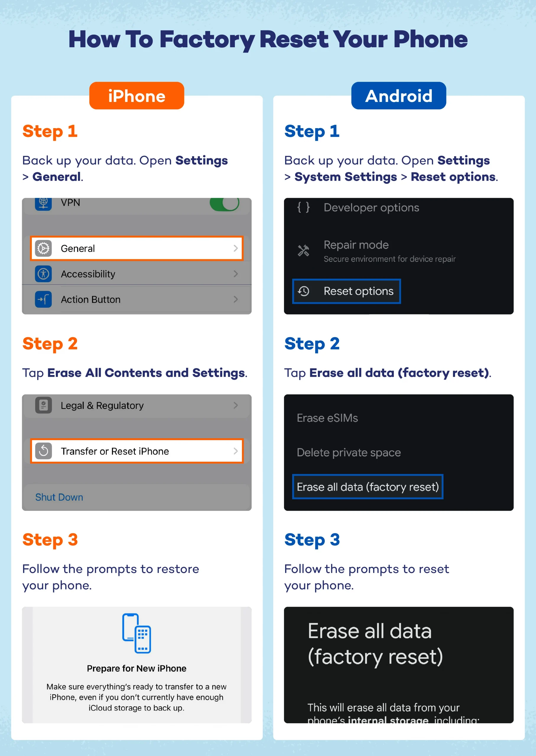536x756 pixels.
Task: Click the Reset options history-clock icon
Action: (x=304, y=291)
